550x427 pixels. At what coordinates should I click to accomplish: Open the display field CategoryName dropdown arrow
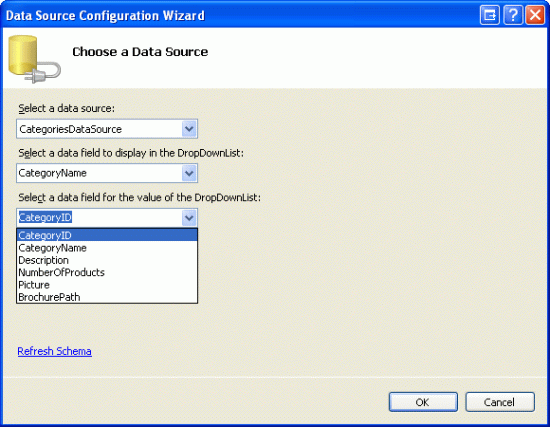pyautogui.click(x=189, y=173)
